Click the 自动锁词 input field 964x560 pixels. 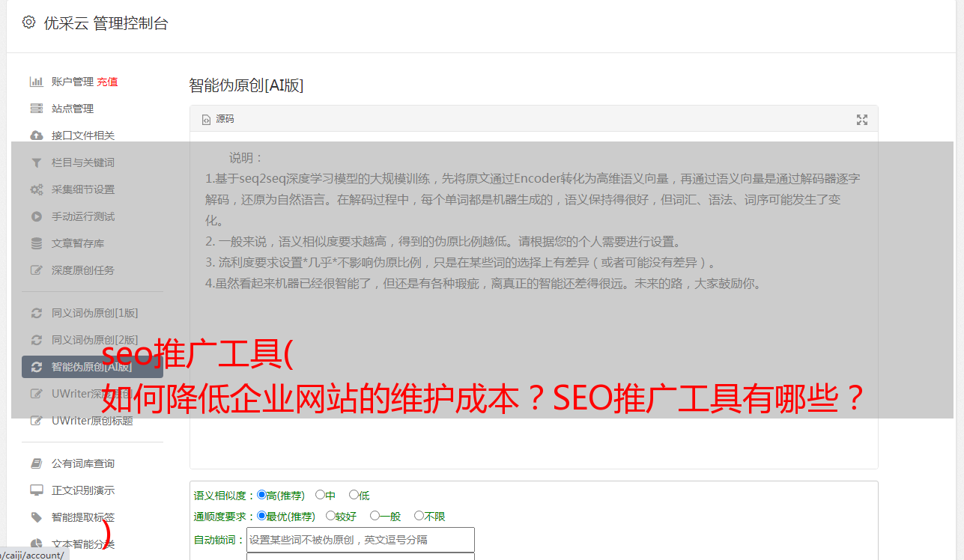pos(360,540)
